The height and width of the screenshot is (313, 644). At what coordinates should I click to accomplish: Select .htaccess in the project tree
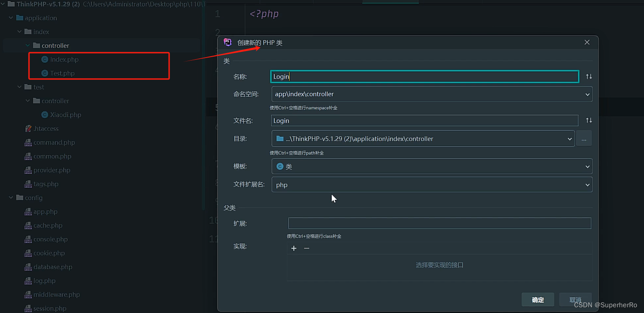click(x=46, y=129)
